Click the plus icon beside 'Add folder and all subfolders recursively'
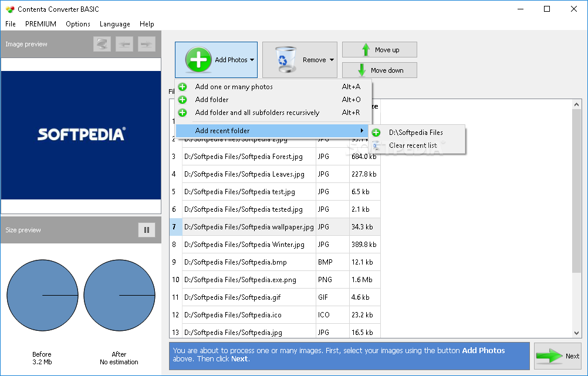588x376 pixels. [183, 113]
